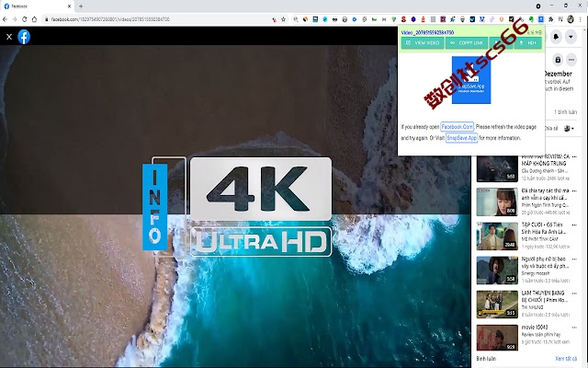The image size is (588, 368).
Task: Click the browser forward arrow
Action: pyautogui.click(x=15, y=19)
